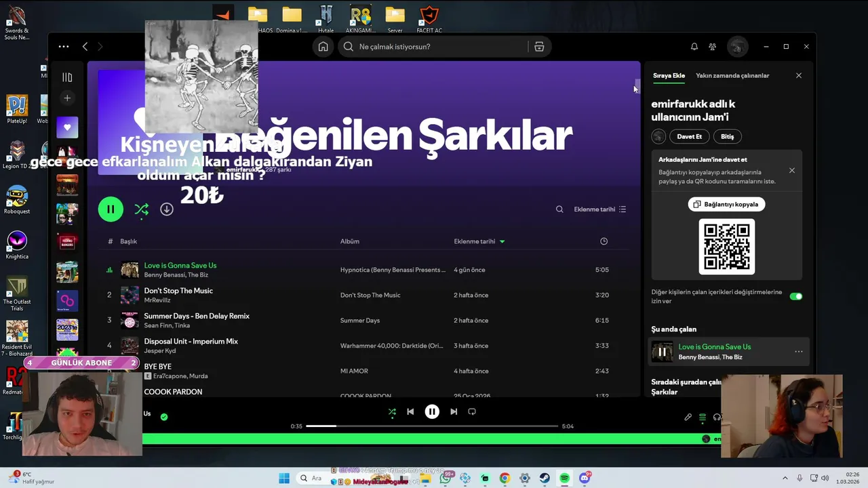The image size is (868, 488).
Task: Select Summer Days - Ben Delay Remix track
Action: tap(197, 316)
